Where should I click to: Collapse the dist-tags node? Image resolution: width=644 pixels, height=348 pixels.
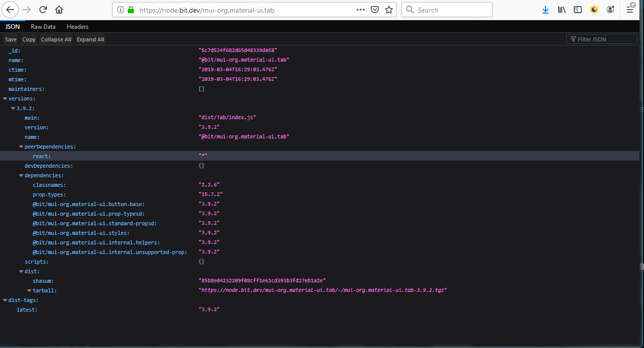tap(5, 300)
